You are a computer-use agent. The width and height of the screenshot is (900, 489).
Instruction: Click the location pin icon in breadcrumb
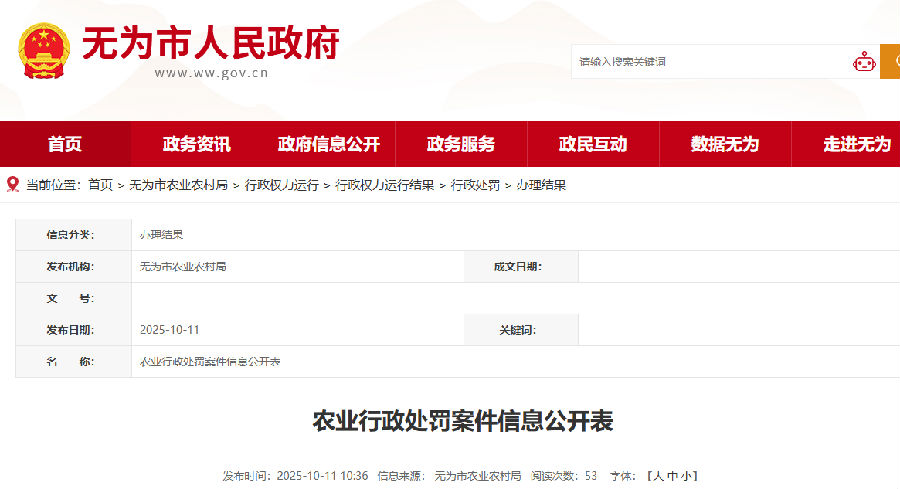(13, 184)
